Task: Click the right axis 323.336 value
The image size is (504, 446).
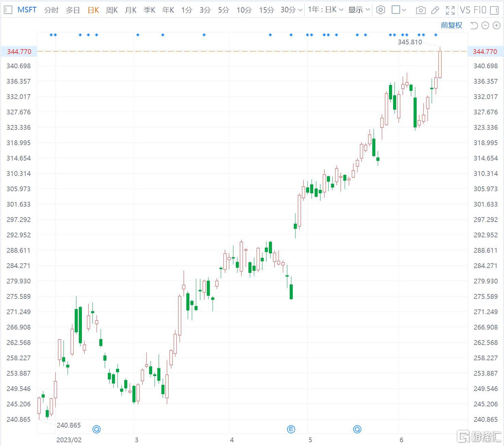Action: click(x=486, y=127)
